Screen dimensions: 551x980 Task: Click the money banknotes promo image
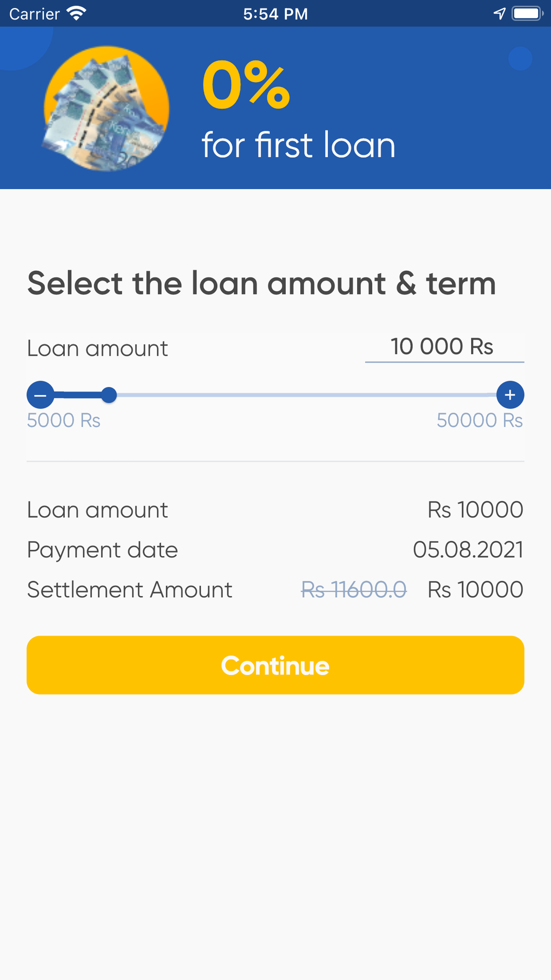click(106, 109)
